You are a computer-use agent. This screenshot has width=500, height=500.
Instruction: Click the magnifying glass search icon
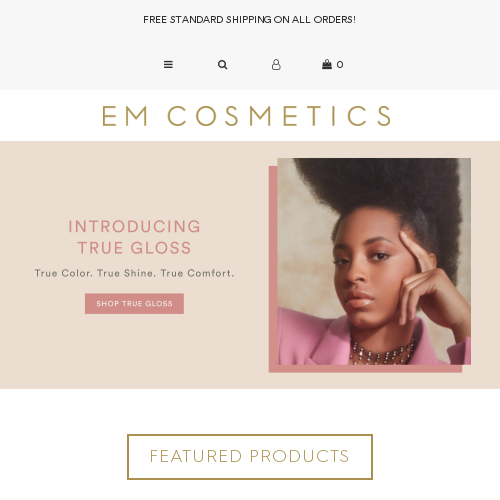click(x=223, y=64)
